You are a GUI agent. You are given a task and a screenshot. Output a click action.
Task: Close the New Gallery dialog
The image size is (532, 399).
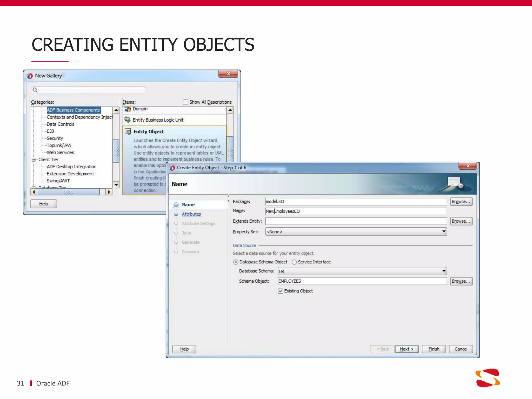click(x=228, y=74)
